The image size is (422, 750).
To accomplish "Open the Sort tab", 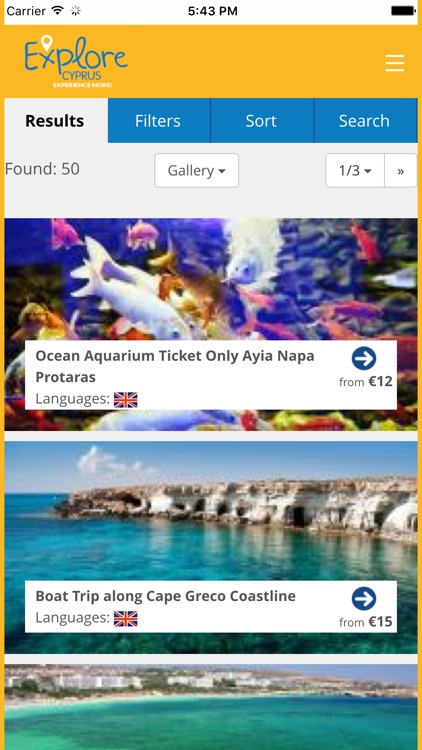I will click(262, 121).
